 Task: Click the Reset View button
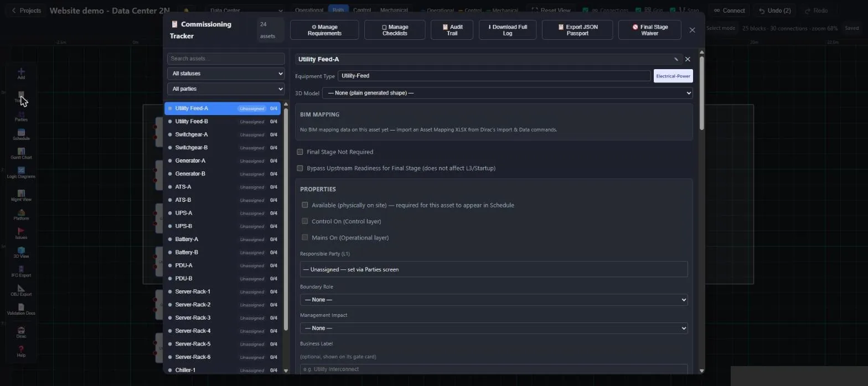pos(551,11)
